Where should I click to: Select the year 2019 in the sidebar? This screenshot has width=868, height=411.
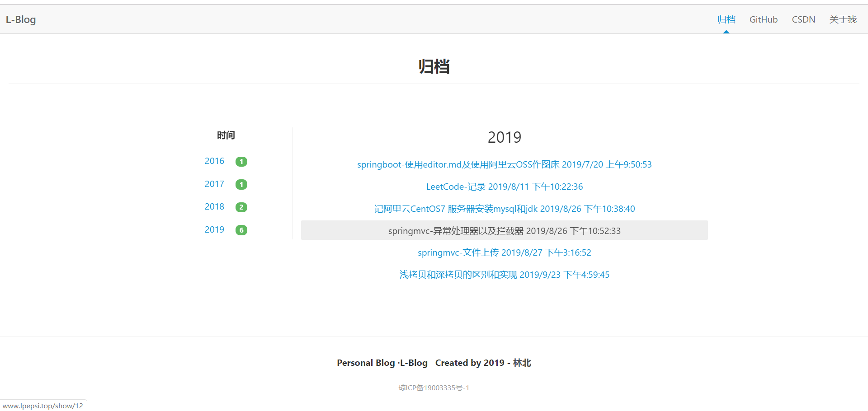tap(214, 229)
